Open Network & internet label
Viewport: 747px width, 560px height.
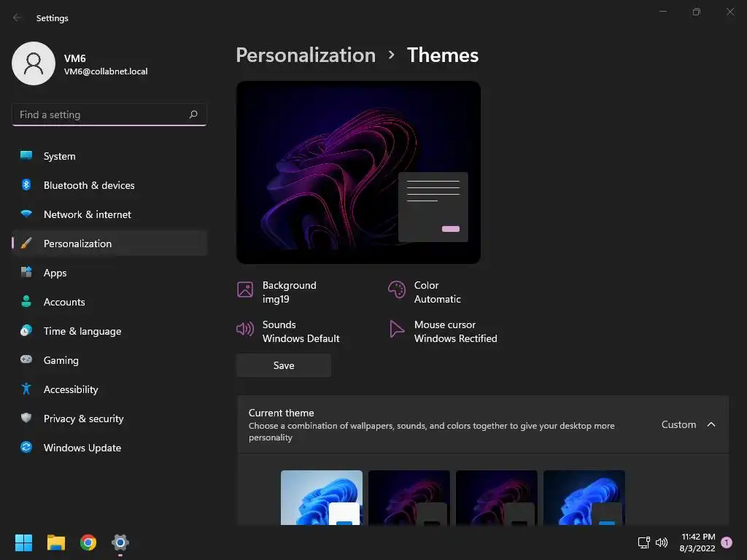click(x=88, y=214)
